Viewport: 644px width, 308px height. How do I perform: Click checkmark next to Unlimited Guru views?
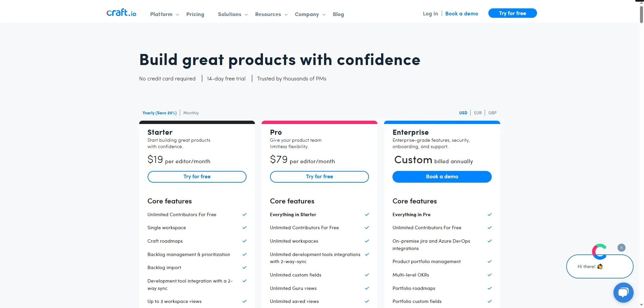pyautogui.click(x=367, y=288)
